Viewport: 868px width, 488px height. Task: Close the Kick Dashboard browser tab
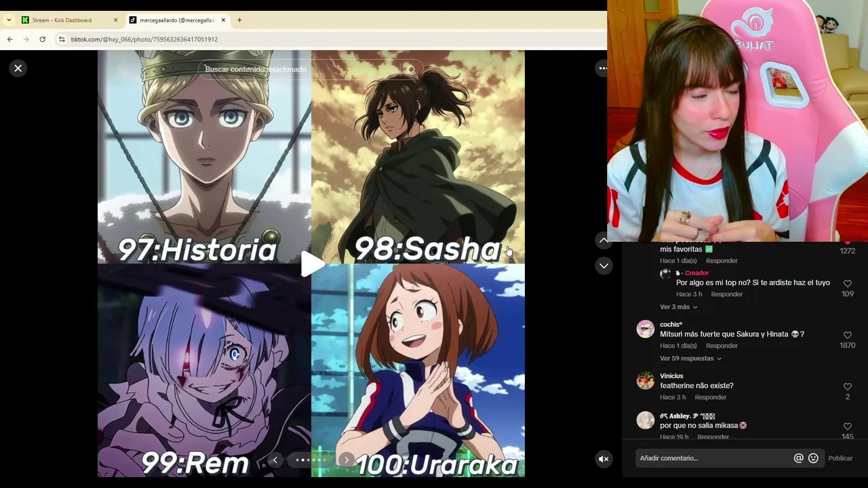115,20
